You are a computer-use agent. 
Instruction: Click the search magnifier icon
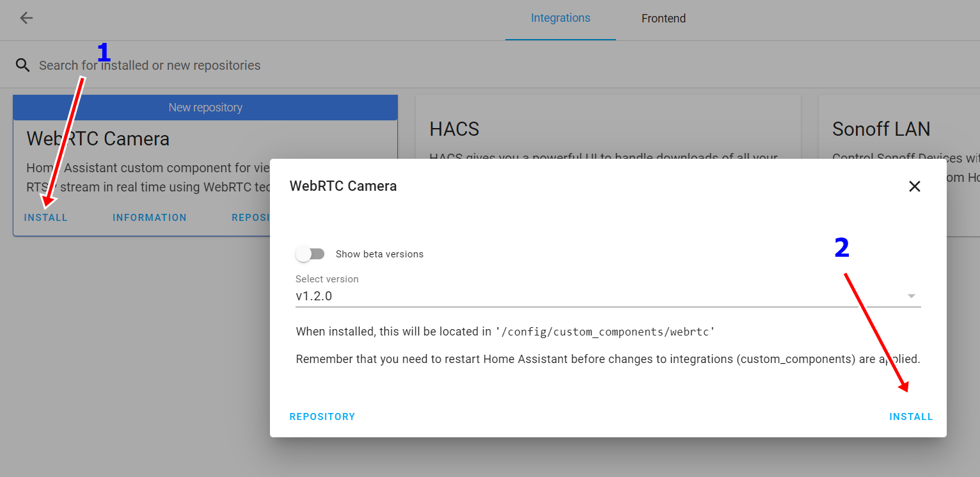tap(23, 65)
